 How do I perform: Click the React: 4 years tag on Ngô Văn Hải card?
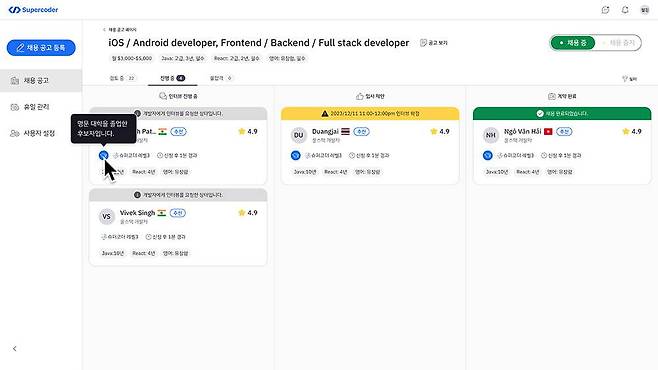click(x=527, y=172)
